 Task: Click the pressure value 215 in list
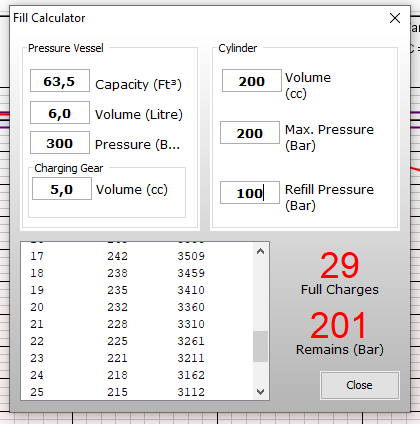117,392
